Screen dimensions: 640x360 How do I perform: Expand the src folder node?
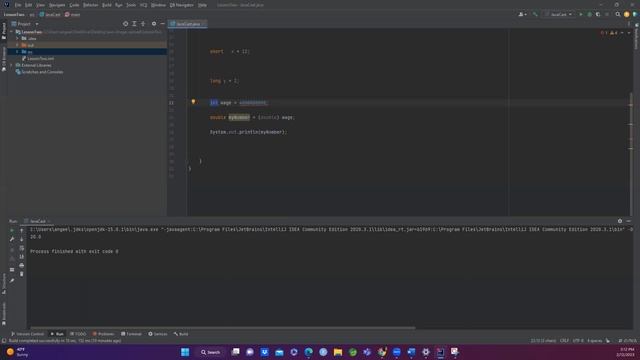(17, 52)
